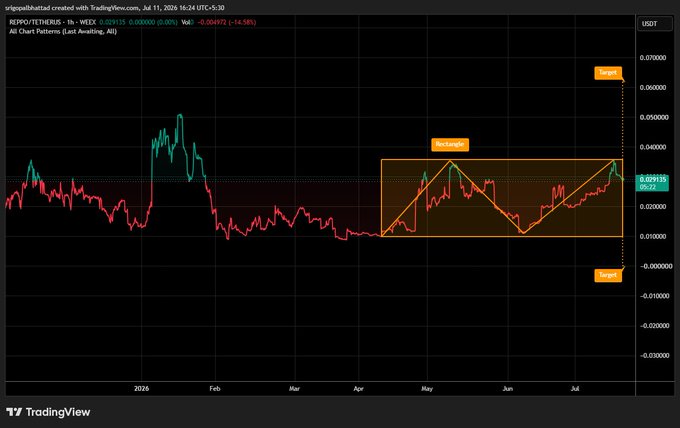Click the Jul time axis label
Viewport: 680px width, 428px height.
click(x=575, y=389)
